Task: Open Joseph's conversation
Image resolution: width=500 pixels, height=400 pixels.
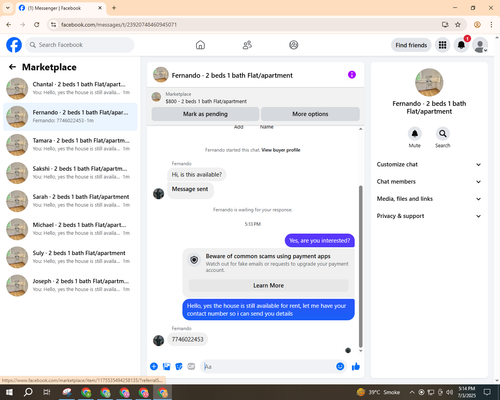Action: pos(70,285)
